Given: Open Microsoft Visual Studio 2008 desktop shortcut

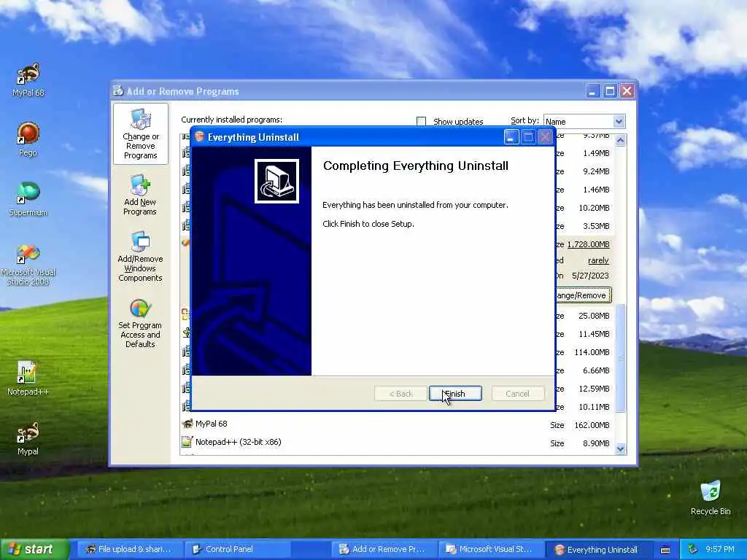Looking at the screenshot, I should coord(28,264).
